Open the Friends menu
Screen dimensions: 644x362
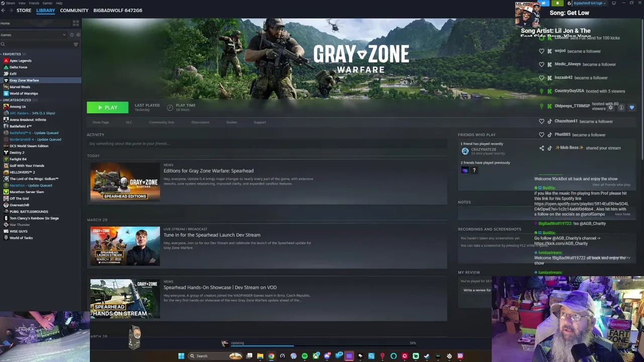pos(34,3)
